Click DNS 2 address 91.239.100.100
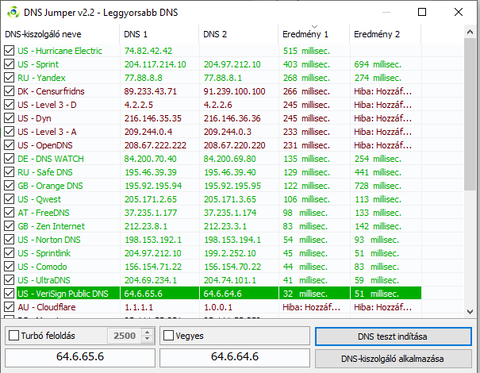480x373 pixels. (235, 91)
